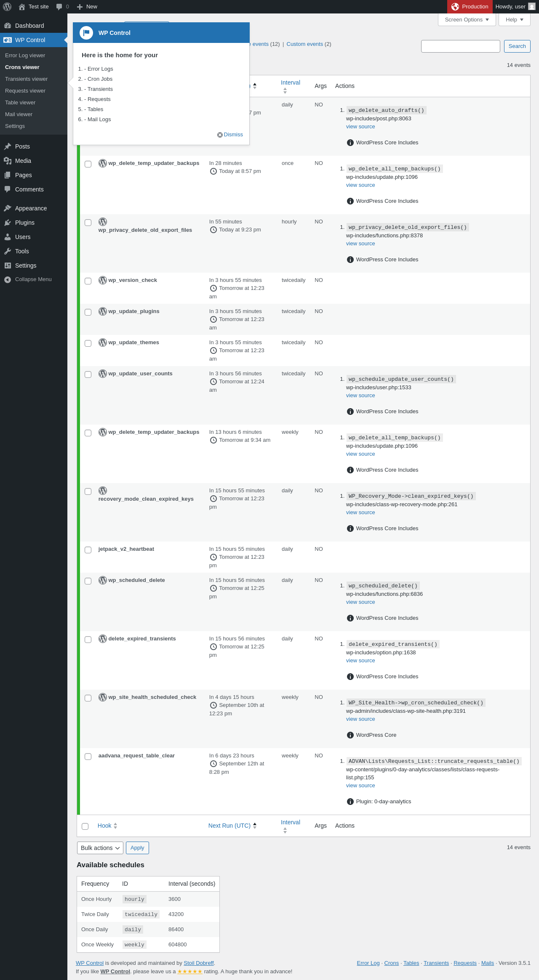Screen dimensions: 539x980
Task: Click the Production environment globe icon
Action: coord(455,7)
